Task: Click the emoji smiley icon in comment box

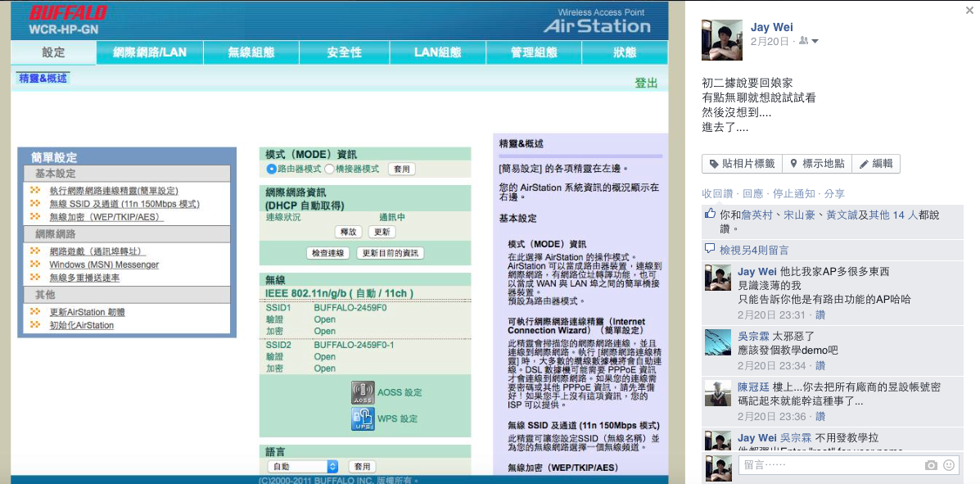Action: pyautogui.click(x=949, y=465)
